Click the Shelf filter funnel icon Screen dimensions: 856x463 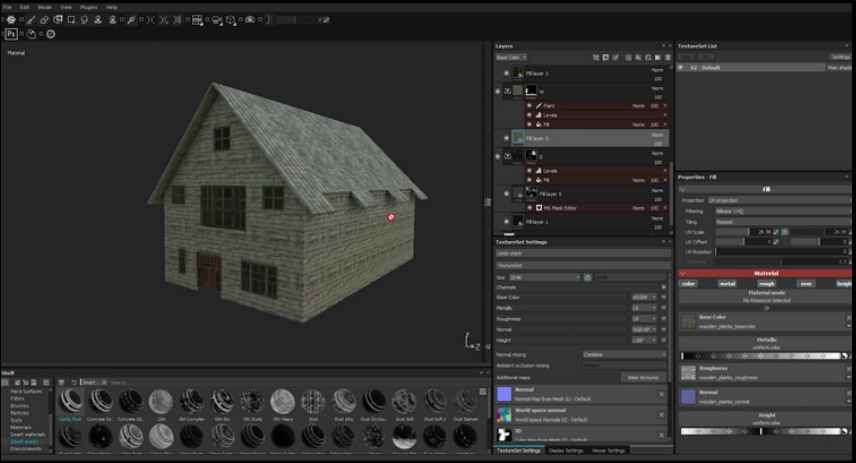pos(62,382)
